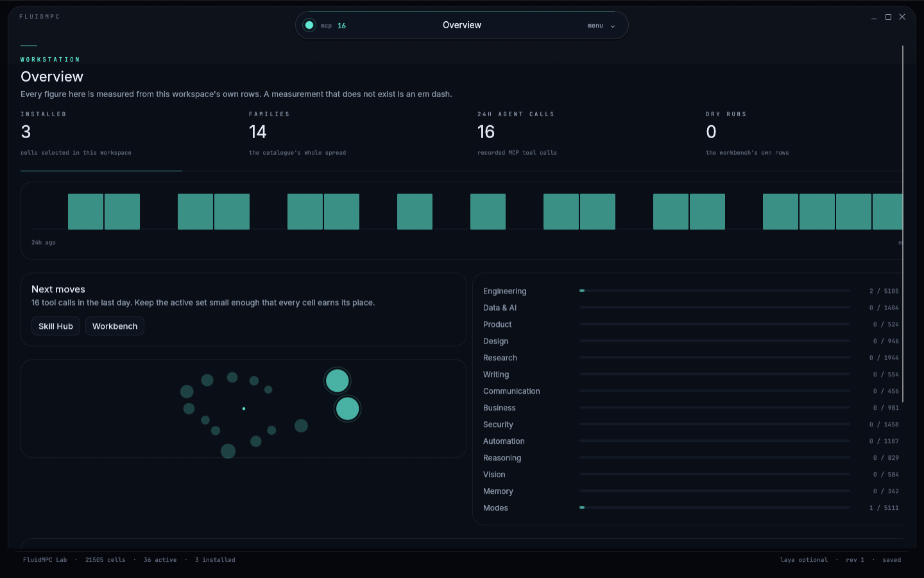The width and height of the screenshot is (924, 578).
Task: Select the Reasoning family row
Action: click(691, 458)
